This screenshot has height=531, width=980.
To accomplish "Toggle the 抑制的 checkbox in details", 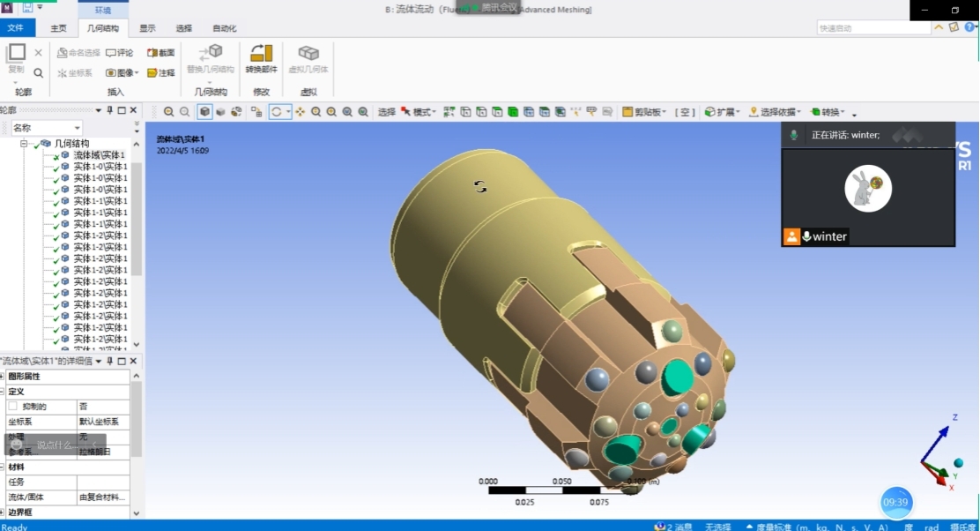I will [x=12, y=407].
